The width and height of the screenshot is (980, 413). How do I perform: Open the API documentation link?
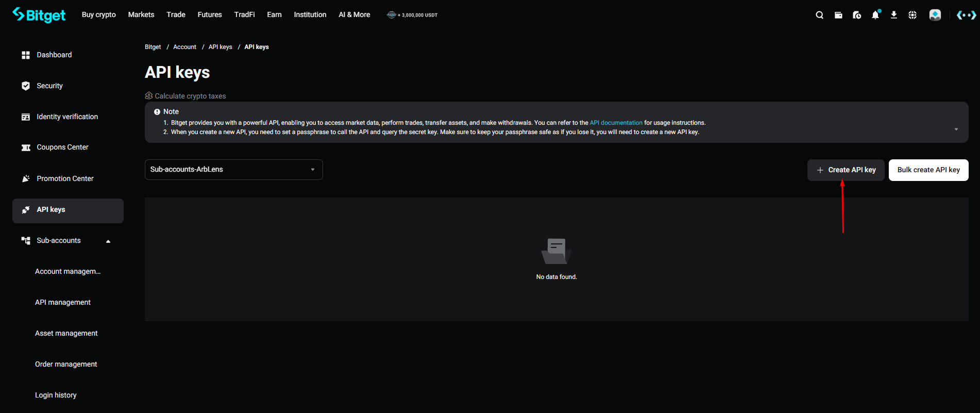point(616,123)
